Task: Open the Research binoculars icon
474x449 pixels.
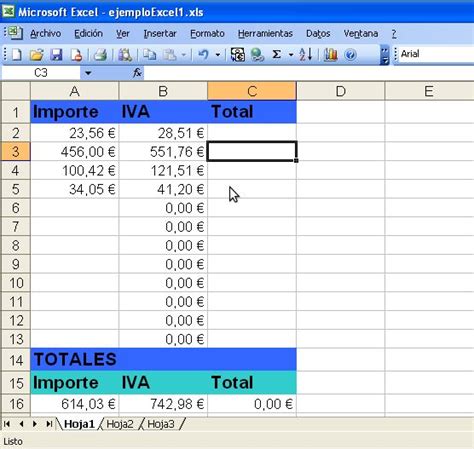Action: pyautogui.click(x=125, y=54)
